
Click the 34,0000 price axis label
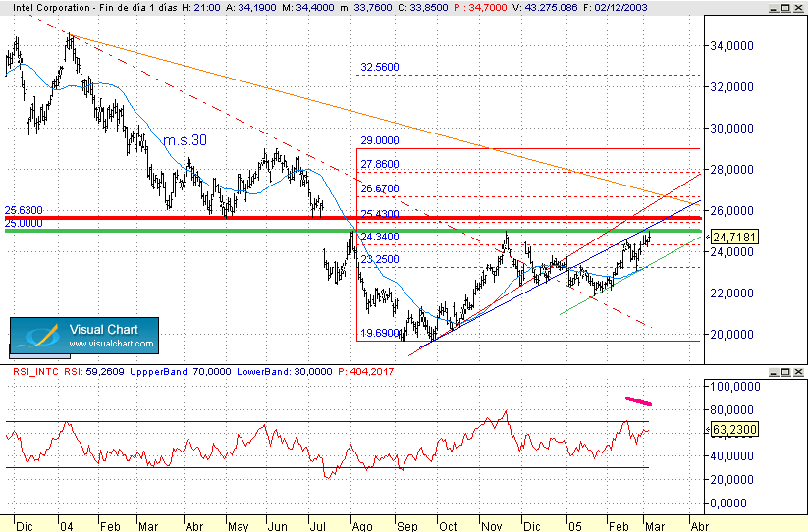(731, 46)
